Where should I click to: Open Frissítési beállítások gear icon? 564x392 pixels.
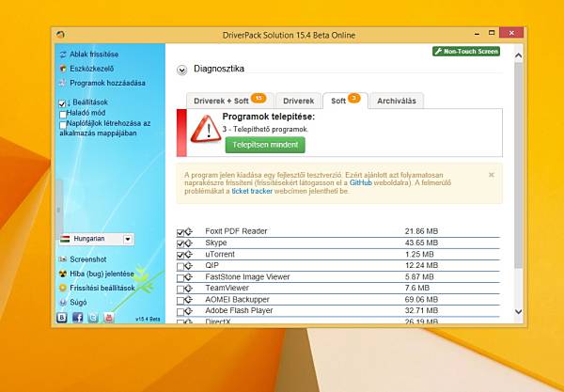point(63,288)
